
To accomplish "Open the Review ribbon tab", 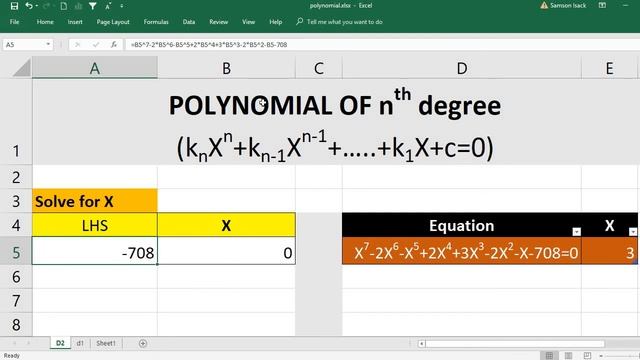I will (x=218, y=22).
